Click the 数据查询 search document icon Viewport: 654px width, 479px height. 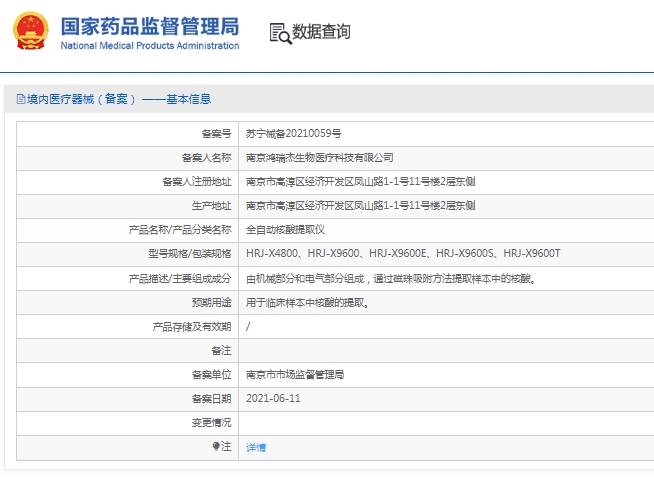280,33
